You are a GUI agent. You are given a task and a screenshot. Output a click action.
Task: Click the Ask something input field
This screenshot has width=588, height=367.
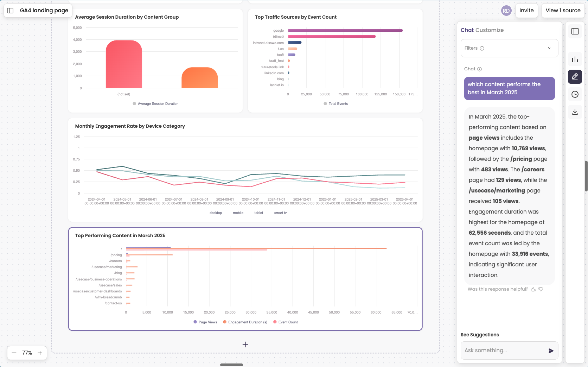pyautogui.click(x=503, y=350)
